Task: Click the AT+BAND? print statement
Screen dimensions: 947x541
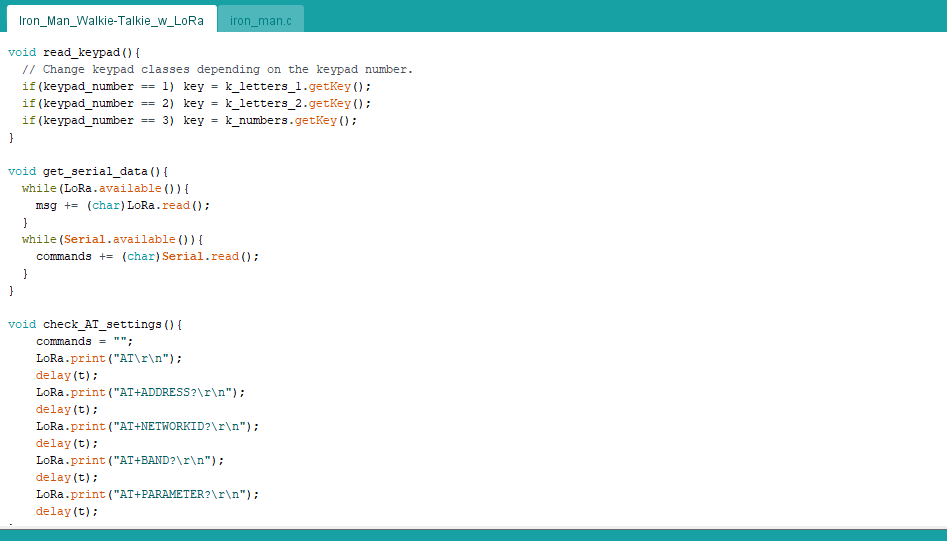Action: tap(130, 460)
